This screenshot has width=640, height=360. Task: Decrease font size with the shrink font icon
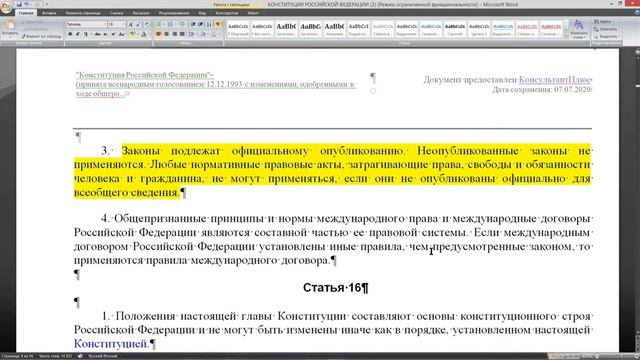point(138,24)
